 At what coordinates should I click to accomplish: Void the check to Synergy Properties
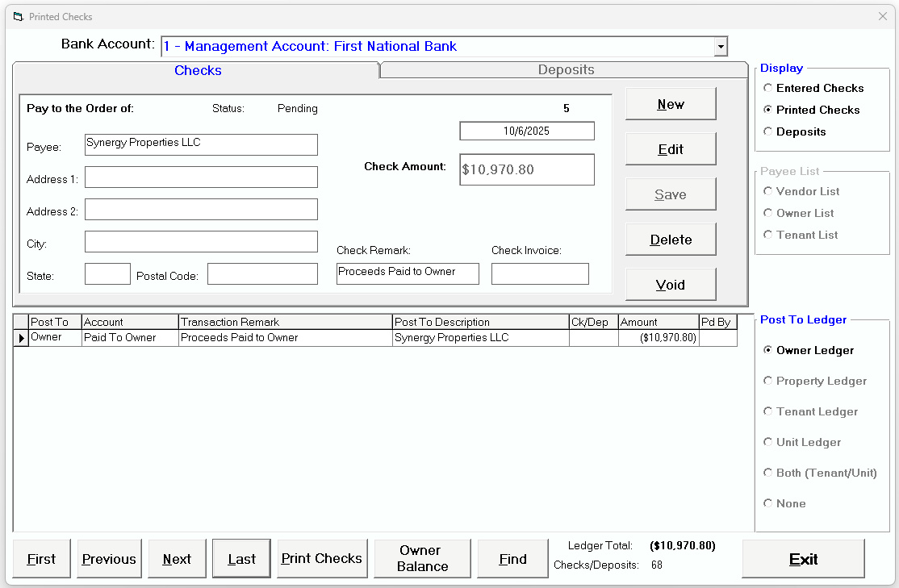click(671, 284)
